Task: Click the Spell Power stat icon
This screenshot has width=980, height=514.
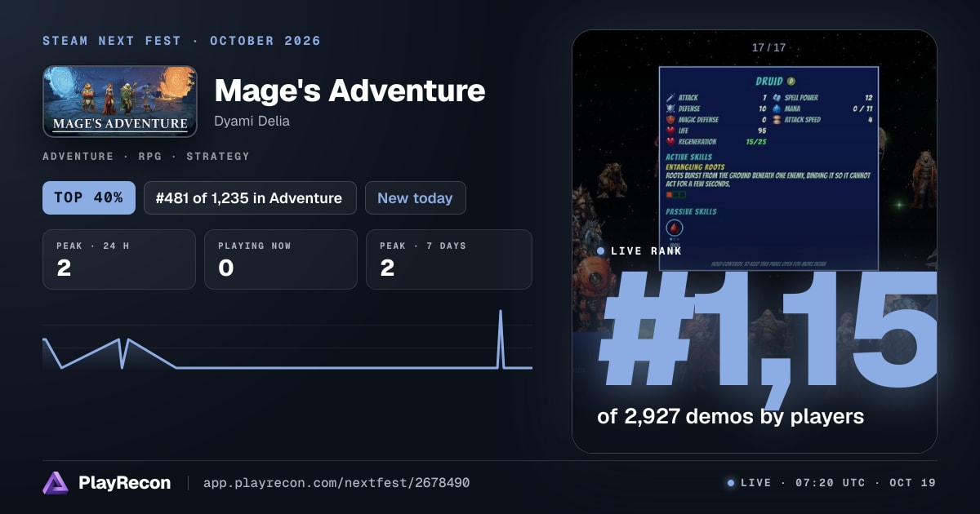Action: click(x=777, y=98)
